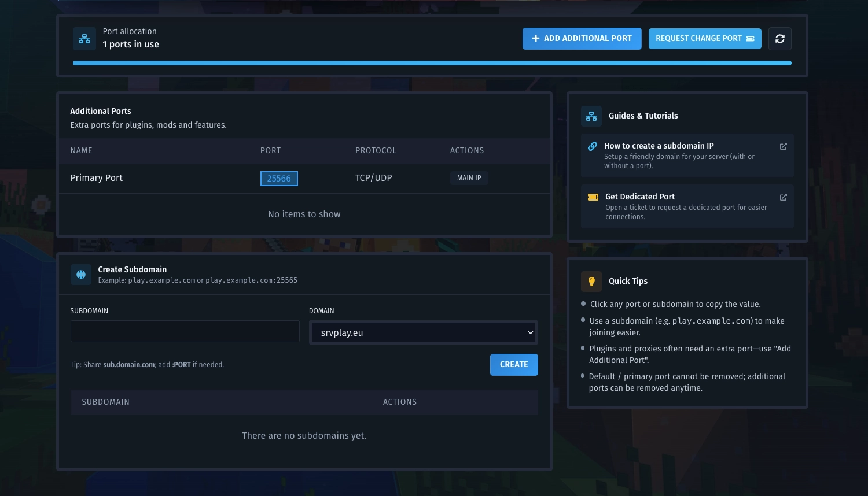Click the '1 ports in use' text
Screen dimensions: 868x496
131,45
